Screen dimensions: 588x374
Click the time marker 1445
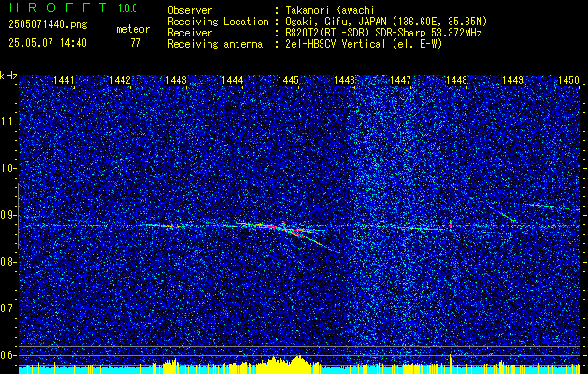[288, 80]
